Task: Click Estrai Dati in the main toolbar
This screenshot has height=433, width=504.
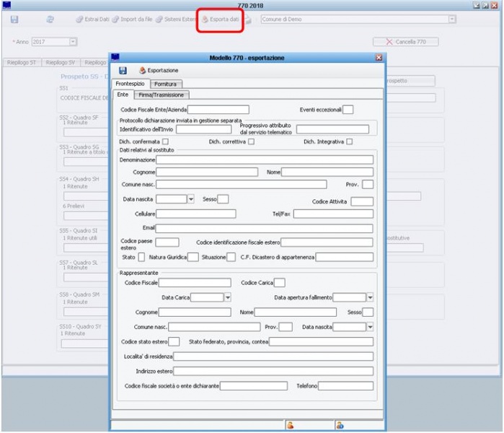Action: click(x=92, y=19)
